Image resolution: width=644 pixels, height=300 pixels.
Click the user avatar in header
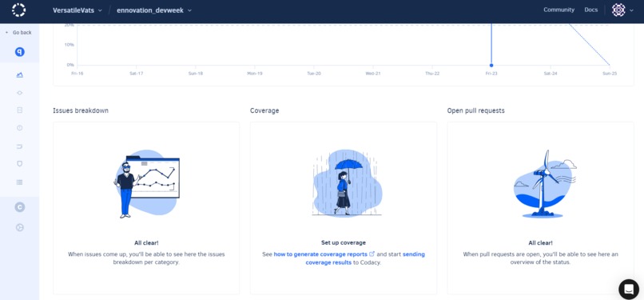618,10
